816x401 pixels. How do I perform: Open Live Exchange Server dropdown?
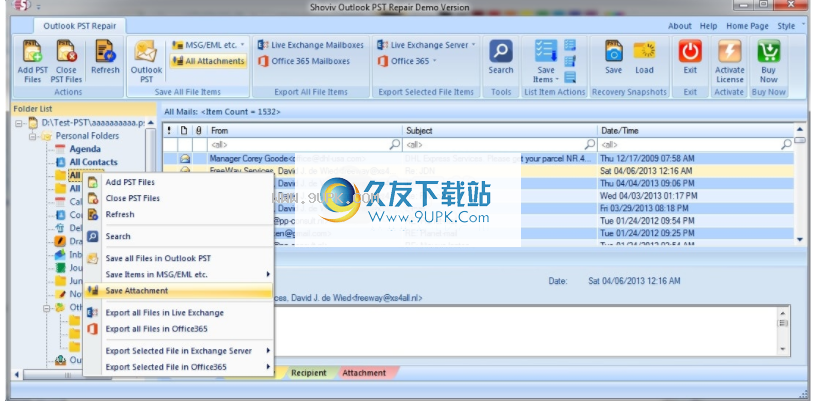click(x=426, y=45)
